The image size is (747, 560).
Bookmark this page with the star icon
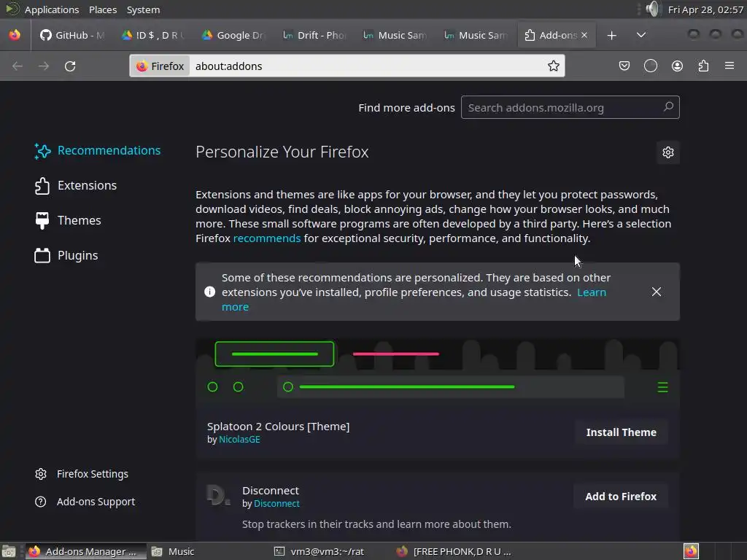point(553,66)
